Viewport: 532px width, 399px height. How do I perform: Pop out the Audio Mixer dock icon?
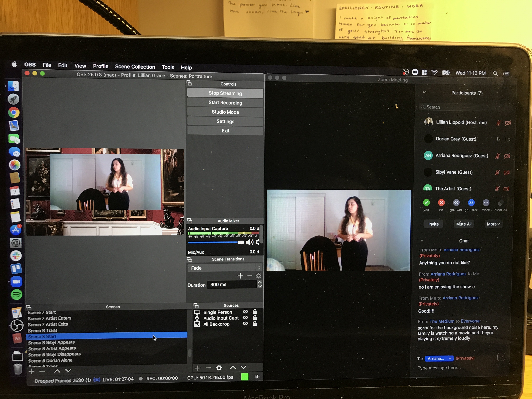[x=189, y=220]
